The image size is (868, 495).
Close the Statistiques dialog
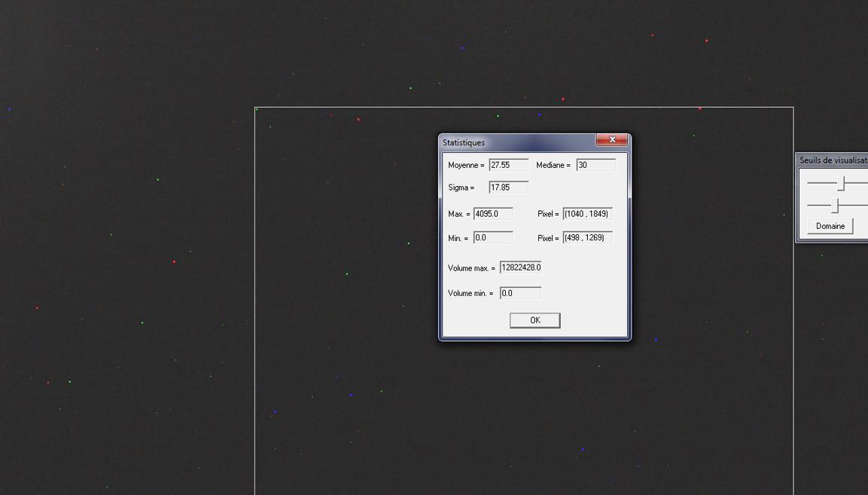611,139
